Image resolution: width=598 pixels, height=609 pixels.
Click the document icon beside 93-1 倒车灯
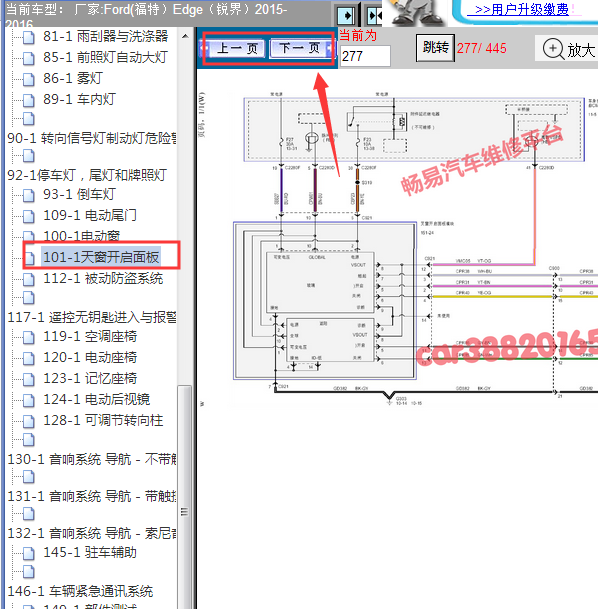(28, 195)
